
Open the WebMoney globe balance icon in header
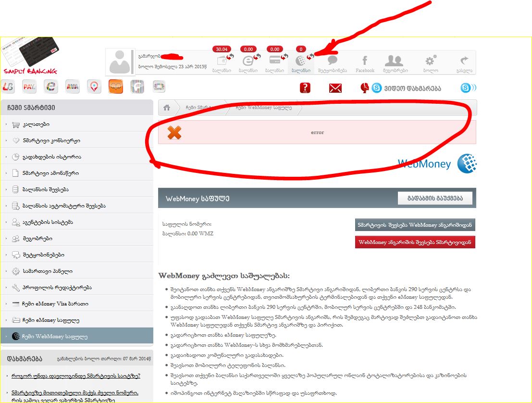tap(301, 61)
